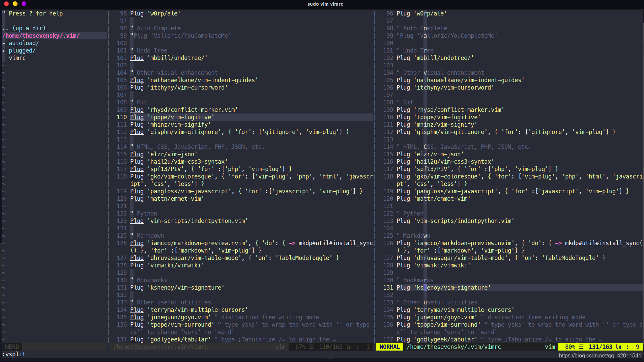
Task: Click 'Press ? for help' hint line
Action: tap(36, 13)
